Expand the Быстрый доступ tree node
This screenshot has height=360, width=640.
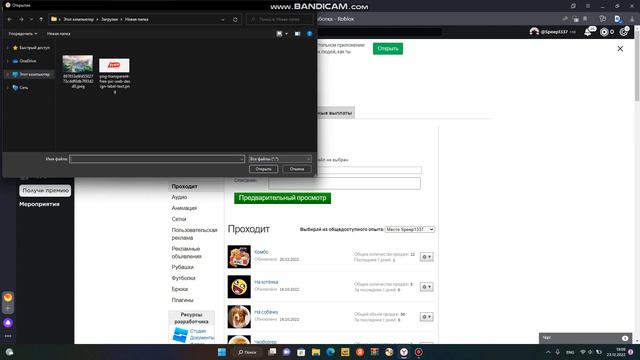[8, 48]
